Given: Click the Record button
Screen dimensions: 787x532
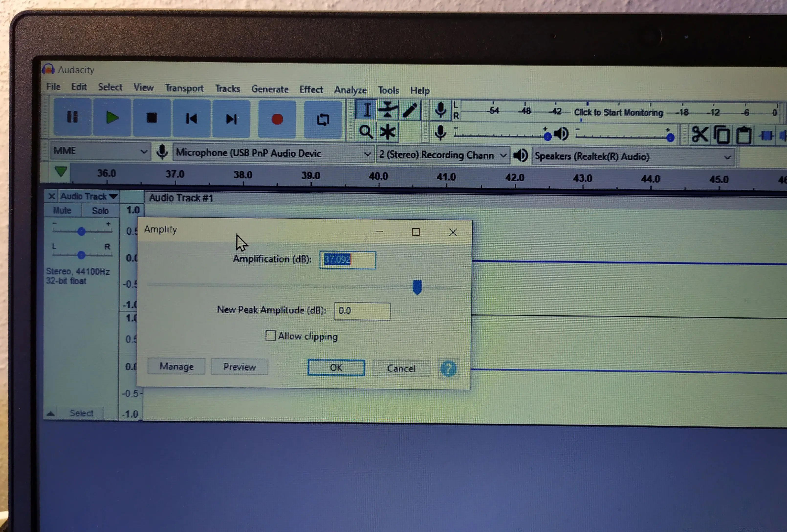Looking at the screenshot, I should coord(277,119).
